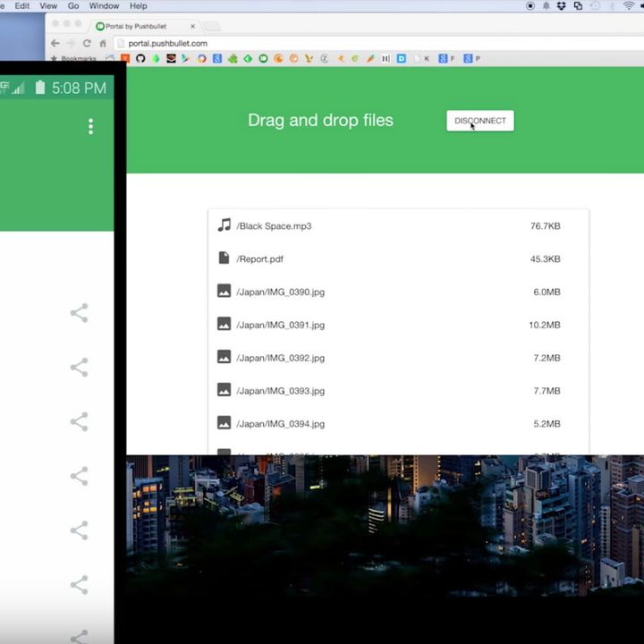This screenshot has width=644, height=644.
Task: Open the grey circled Z bookmark icon
Action: click(325, 58)
